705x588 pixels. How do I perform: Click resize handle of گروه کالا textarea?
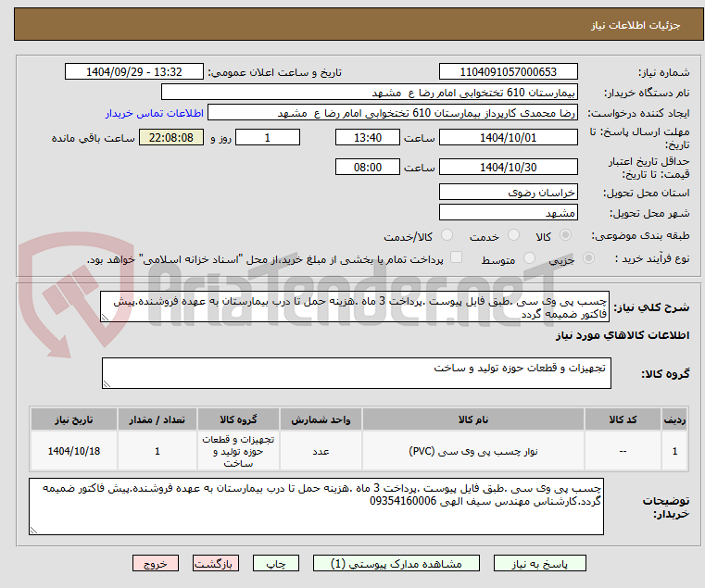click(x=107, y=384)
